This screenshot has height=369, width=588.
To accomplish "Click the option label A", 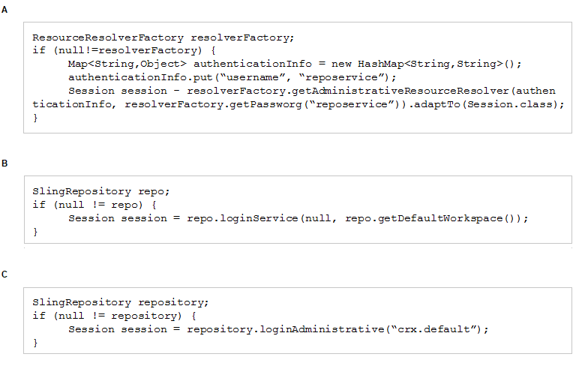I will pyautogui.click(x=4, y=10).
